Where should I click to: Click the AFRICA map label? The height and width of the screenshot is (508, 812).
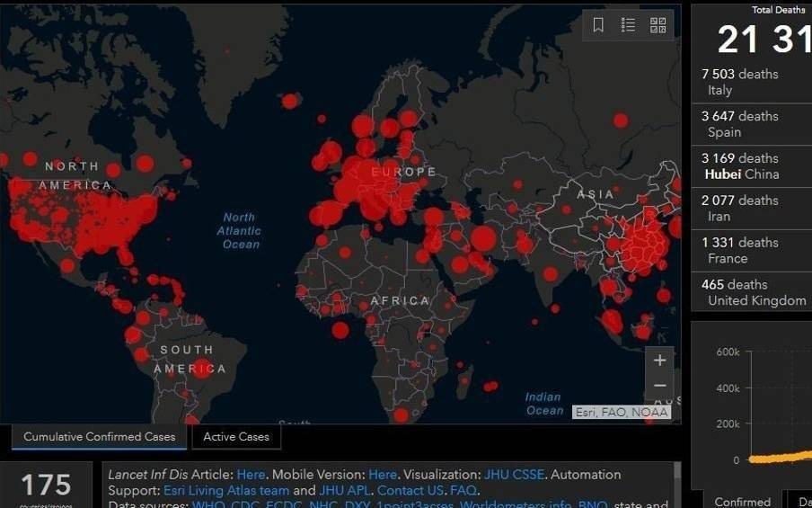pos(401,300)
